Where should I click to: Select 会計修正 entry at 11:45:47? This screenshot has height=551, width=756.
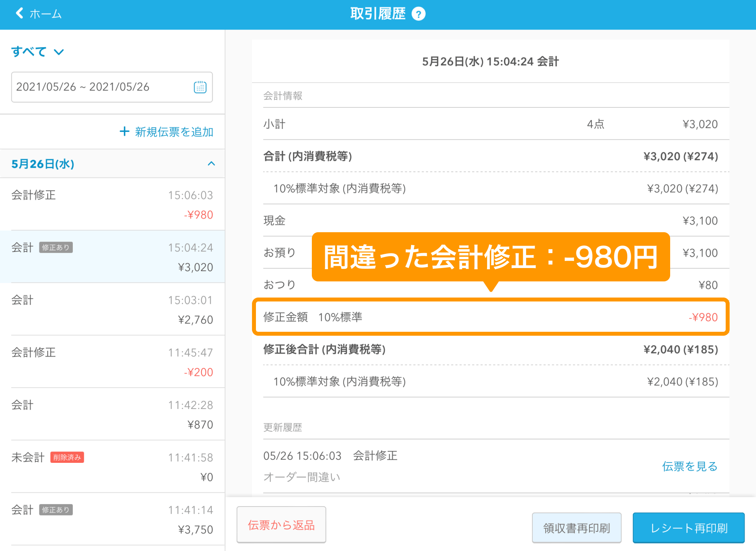tap(112, 362)
